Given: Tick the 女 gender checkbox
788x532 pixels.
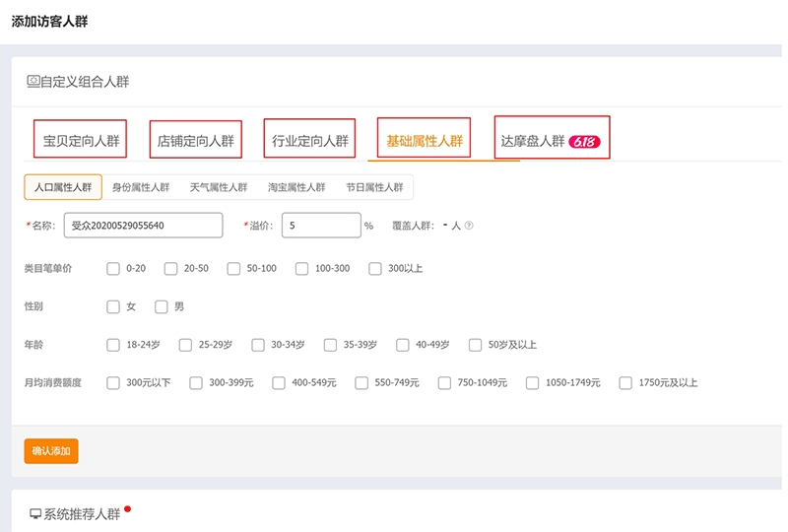Looking at the screenshot, I should coord(113,306).
